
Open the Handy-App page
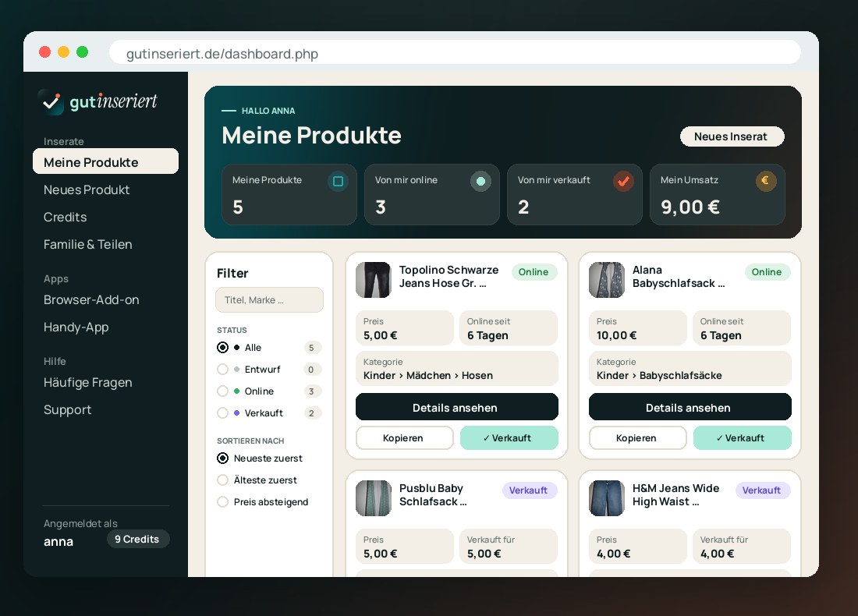coord(76,327)
